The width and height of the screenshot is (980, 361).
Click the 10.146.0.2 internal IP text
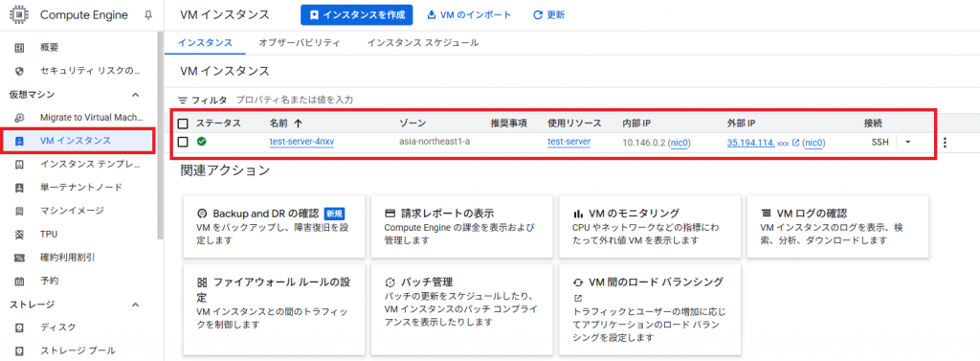(645, 143)
